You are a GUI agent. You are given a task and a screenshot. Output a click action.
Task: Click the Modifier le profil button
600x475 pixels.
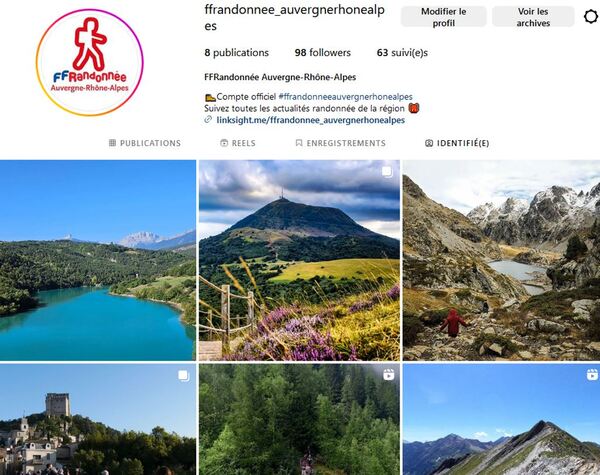click(x=443, y=17)
